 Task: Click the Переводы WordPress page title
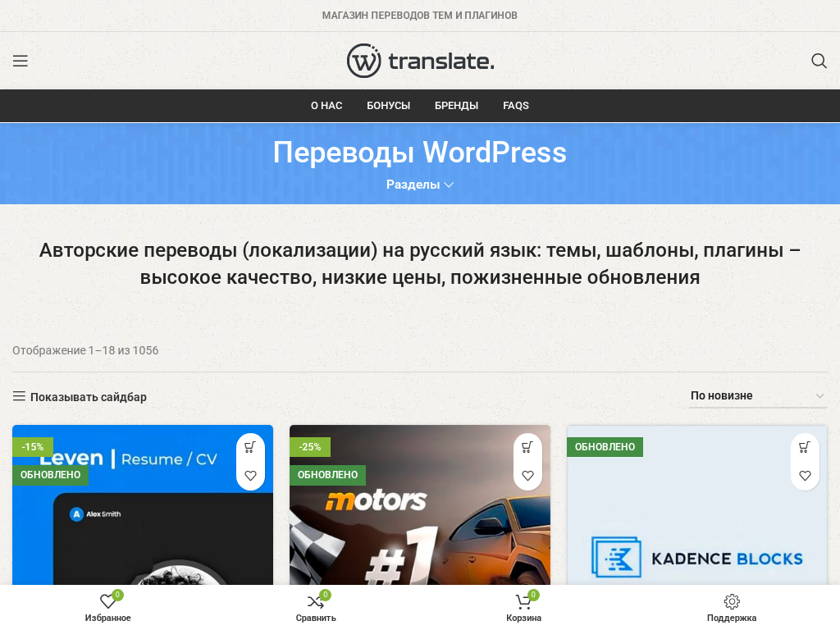click(419, 152)
